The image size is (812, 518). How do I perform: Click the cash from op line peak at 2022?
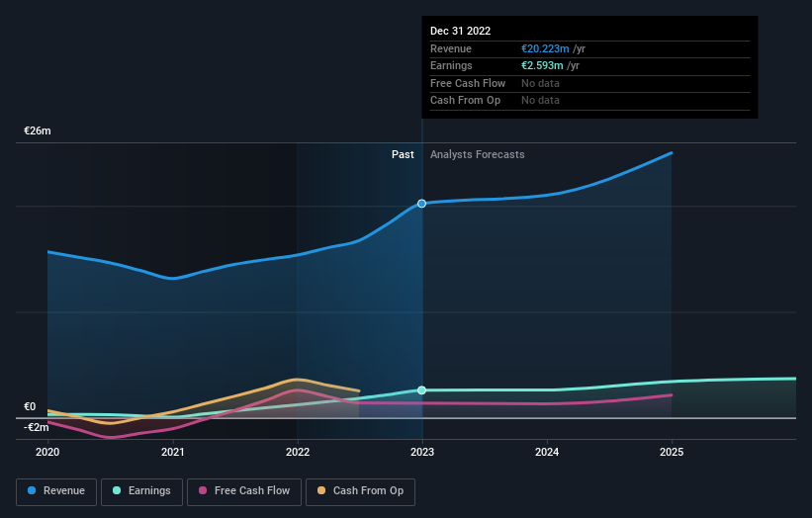tap(298, 380)
